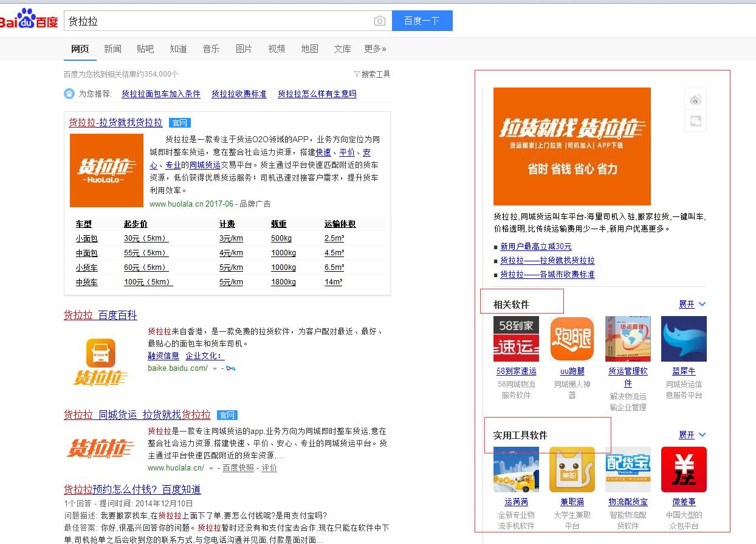This screenshot has height=544, width=756.
Task: Click the 新用户最高立减30元 link
Action: (x=535, y=246)
